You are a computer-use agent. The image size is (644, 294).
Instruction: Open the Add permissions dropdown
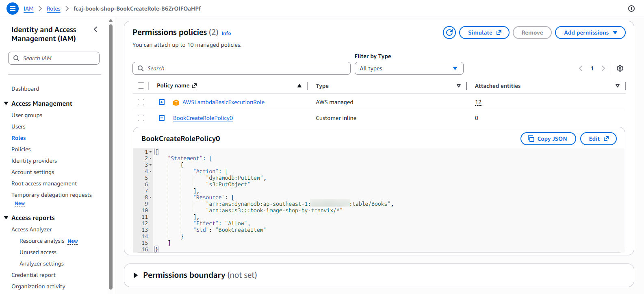pyautogui.click(x=590, y=33)
